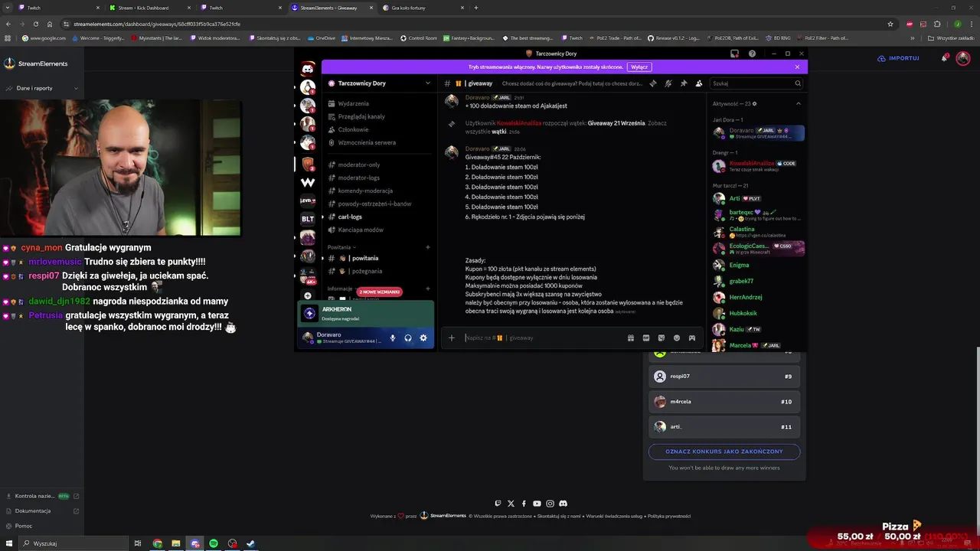Select powitania channel
This screenshot has height=551, width=980.
pyautogui.click(x=378, y=258)
